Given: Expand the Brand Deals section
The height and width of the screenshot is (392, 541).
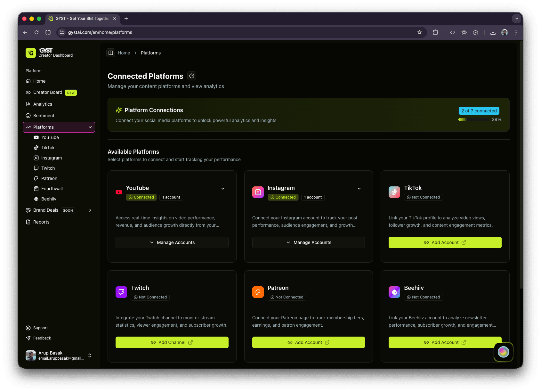Looking at the screenshot, I should pos(90,210).
